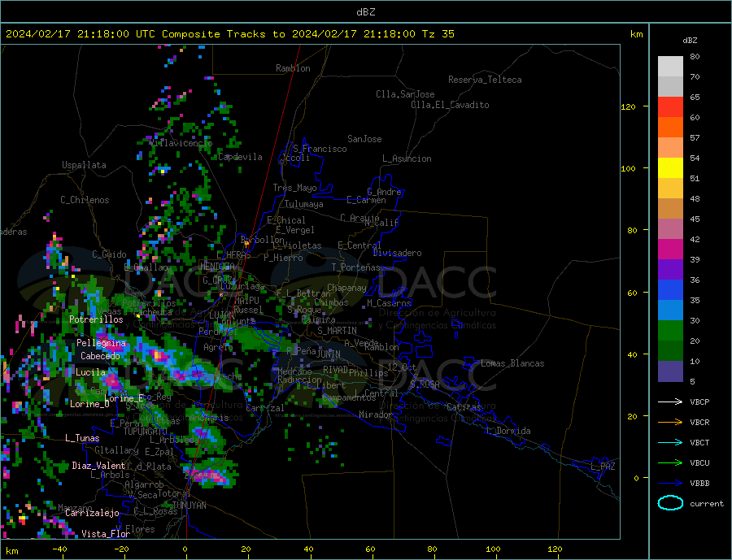Click the Pellegrina map label
Screen dimensions: 732x560
pyautogui.click(x=102, y=343)
